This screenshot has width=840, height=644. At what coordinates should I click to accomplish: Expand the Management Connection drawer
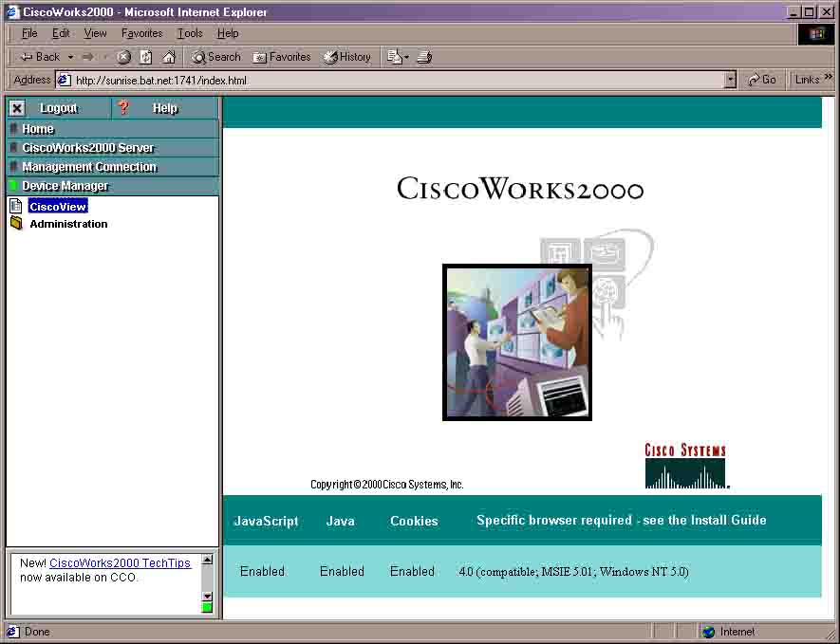tap(113, 167)
